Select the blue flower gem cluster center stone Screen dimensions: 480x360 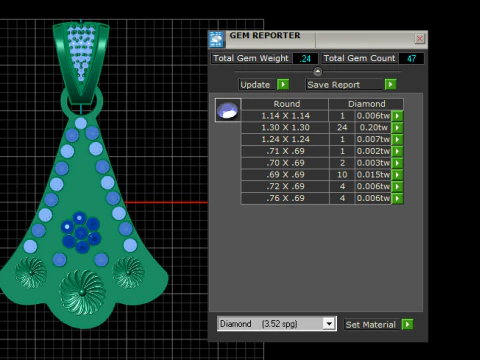pos(81,233)
